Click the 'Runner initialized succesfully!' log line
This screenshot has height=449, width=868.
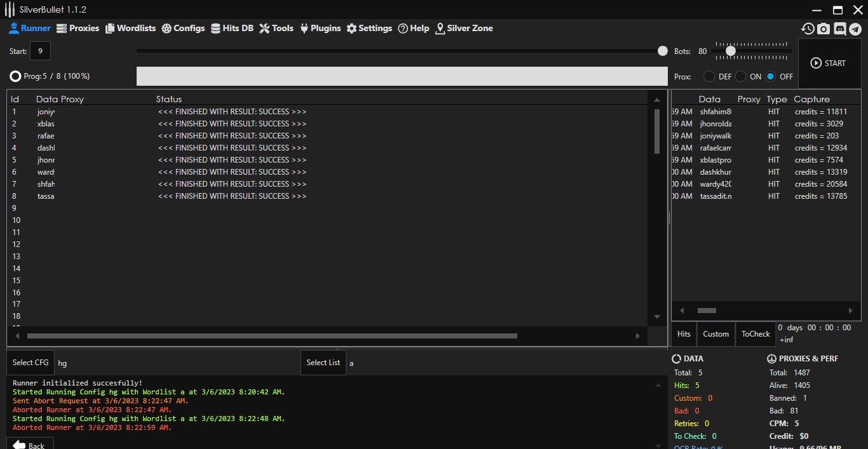pyautogui.click(x=78, y=383)
